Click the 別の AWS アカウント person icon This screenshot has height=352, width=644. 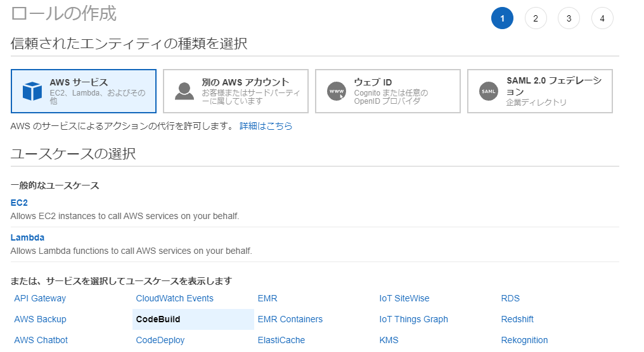point(184,91)
